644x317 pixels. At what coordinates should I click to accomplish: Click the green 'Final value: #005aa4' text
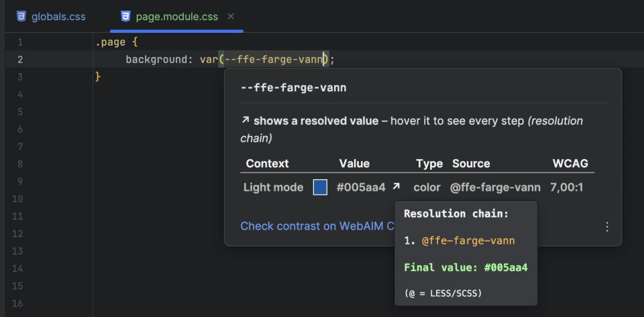coord(466,268)
